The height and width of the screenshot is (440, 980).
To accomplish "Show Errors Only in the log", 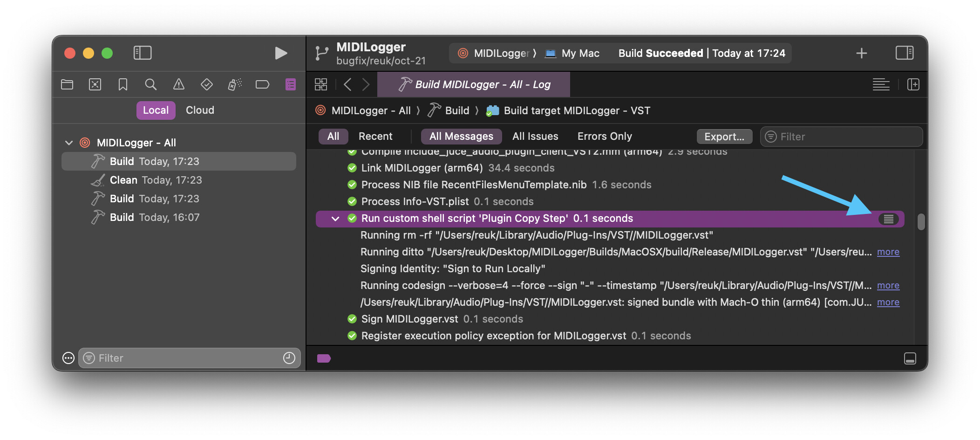I will (605, 137).
